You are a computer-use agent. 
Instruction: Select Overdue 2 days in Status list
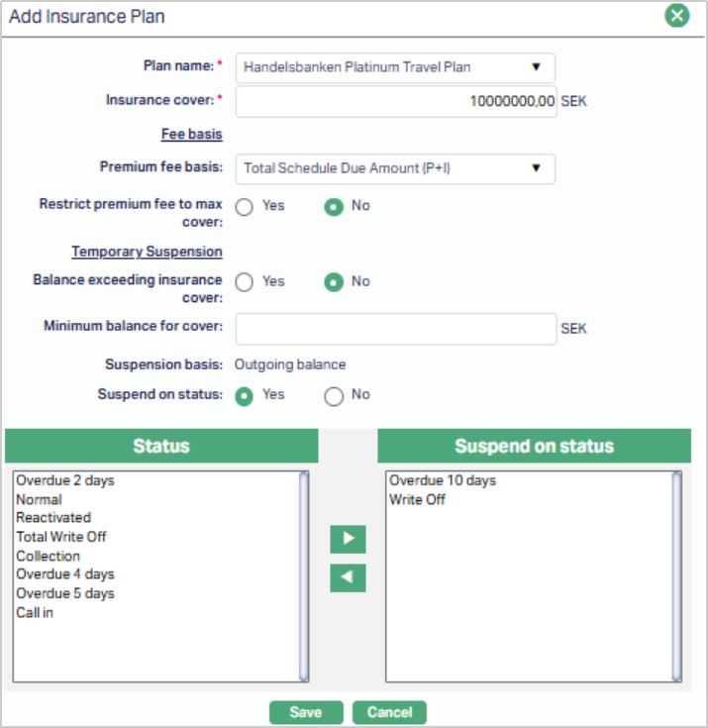point(65,480)
